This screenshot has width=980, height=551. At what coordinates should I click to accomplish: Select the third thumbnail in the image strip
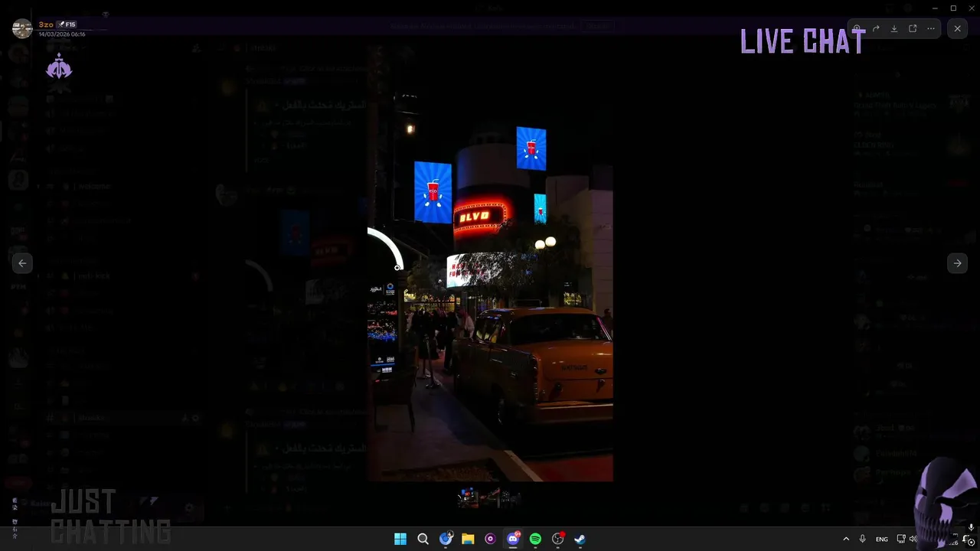point(511,498)
